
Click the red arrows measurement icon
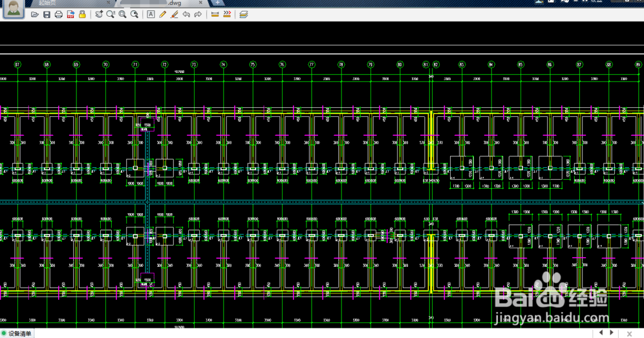227,14
